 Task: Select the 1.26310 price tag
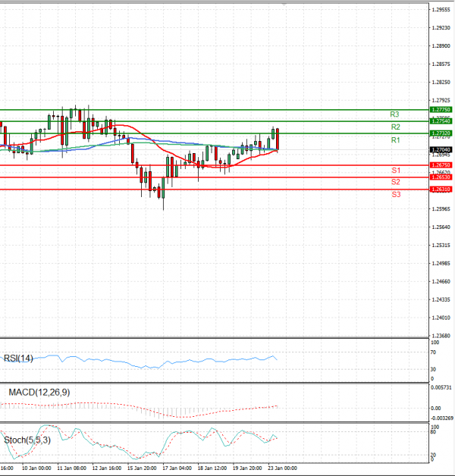[x=441, y=189]
